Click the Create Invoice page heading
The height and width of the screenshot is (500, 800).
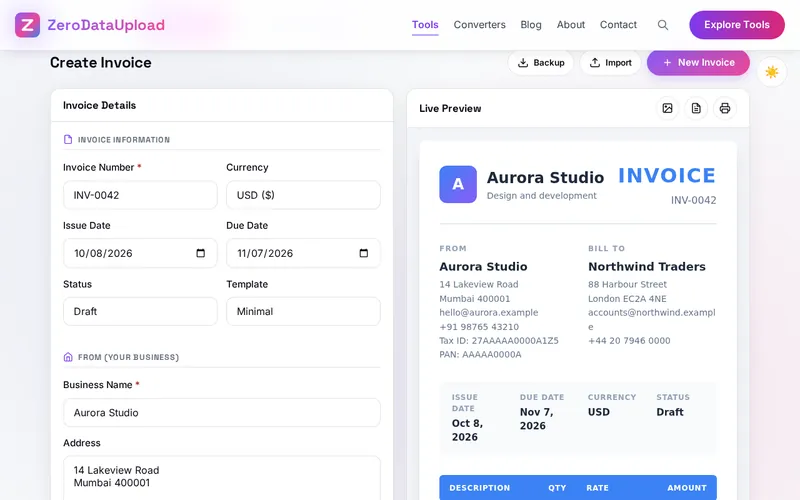101,63
